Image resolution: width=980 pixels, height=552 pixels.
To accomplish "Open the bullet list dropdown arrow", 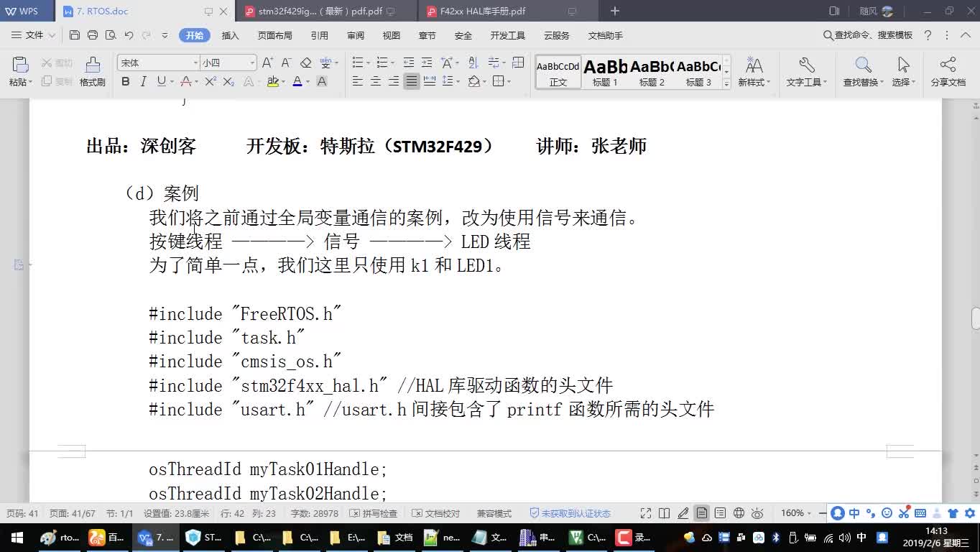I will click(x=367, y=63).
